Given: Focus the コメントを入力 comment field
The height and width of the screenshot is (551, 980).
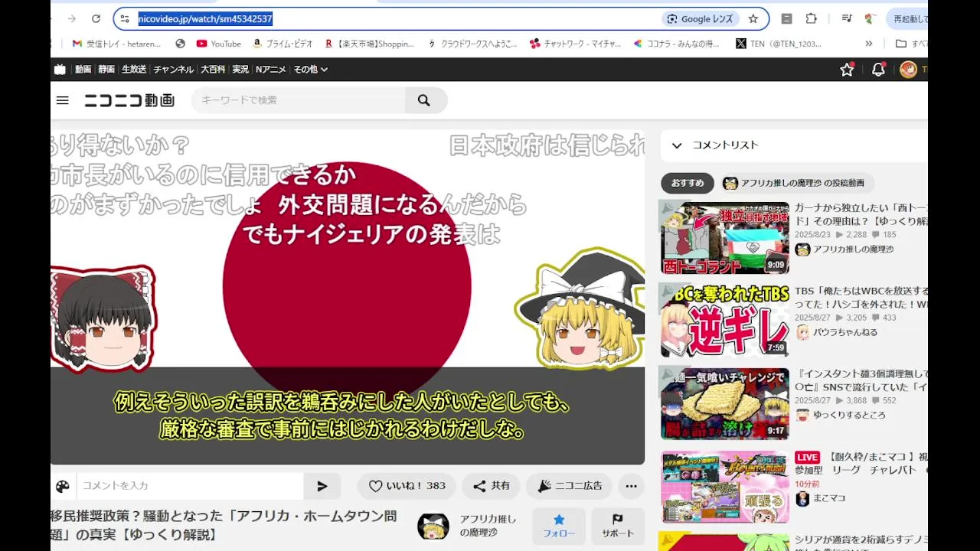Looking at the screenshot, I should [190, 486].
